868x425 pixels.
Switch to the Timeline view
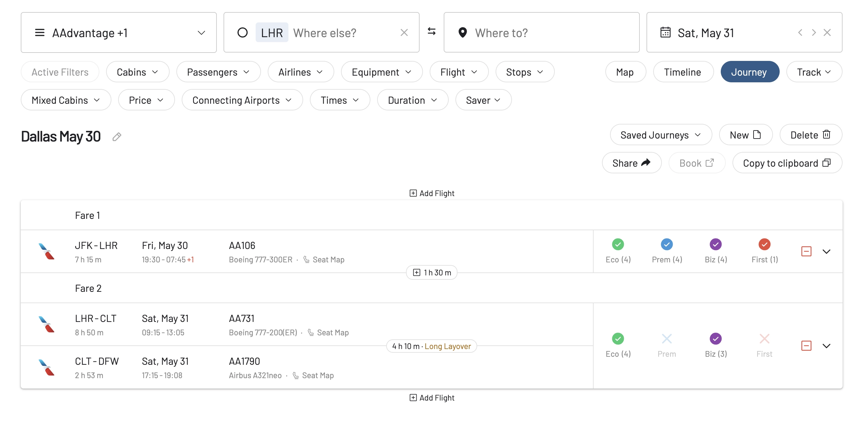(683, 72)
